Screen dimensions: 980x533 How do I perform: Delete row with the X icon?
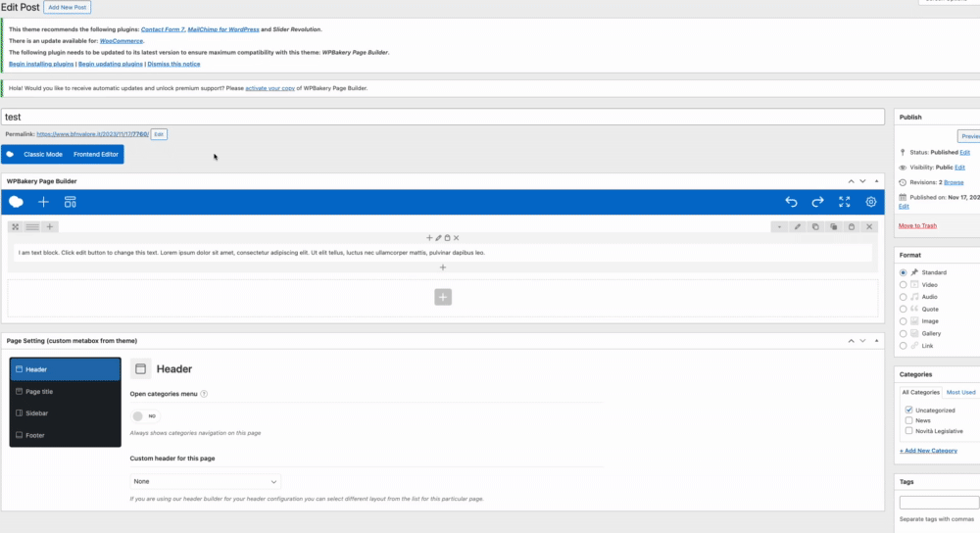point(869,227)
